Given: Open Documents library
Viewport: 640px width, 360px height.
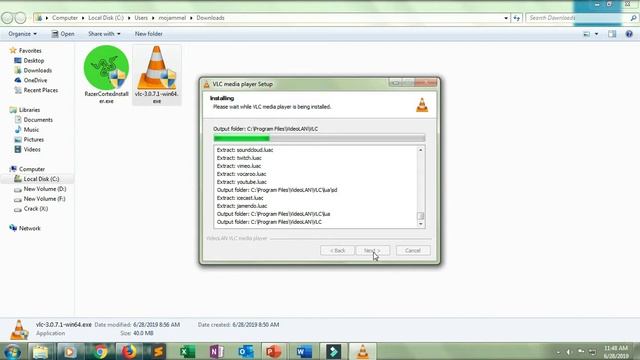Looking at the screenshot, I should coord(38,120).
